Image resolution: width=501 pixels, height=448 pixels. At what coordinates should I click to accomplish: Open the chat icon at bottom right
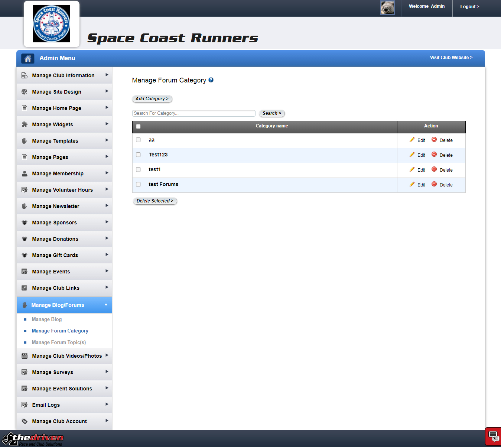click(x=493, y=436)
